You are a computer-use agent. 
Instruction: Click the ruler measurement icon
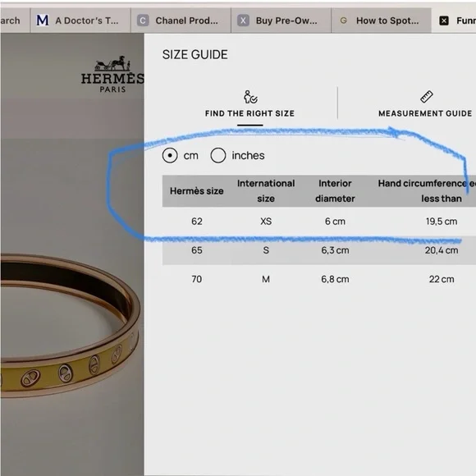click(427, 97)
